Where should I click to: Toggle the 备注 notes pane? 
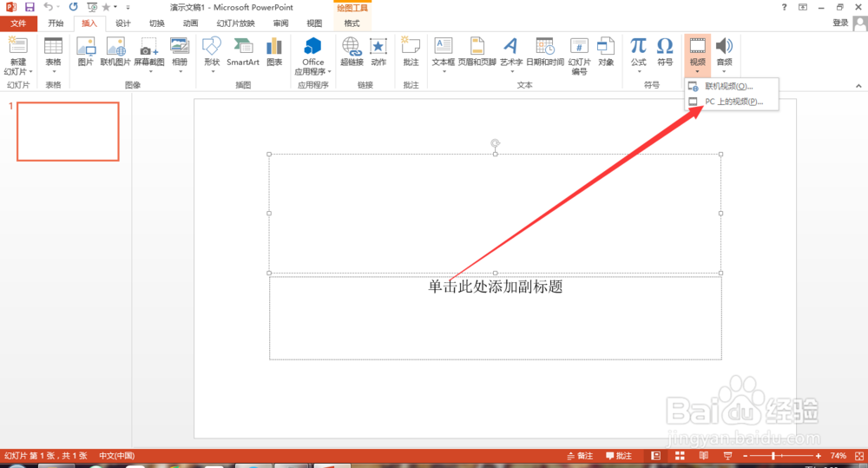click(580, 456)
